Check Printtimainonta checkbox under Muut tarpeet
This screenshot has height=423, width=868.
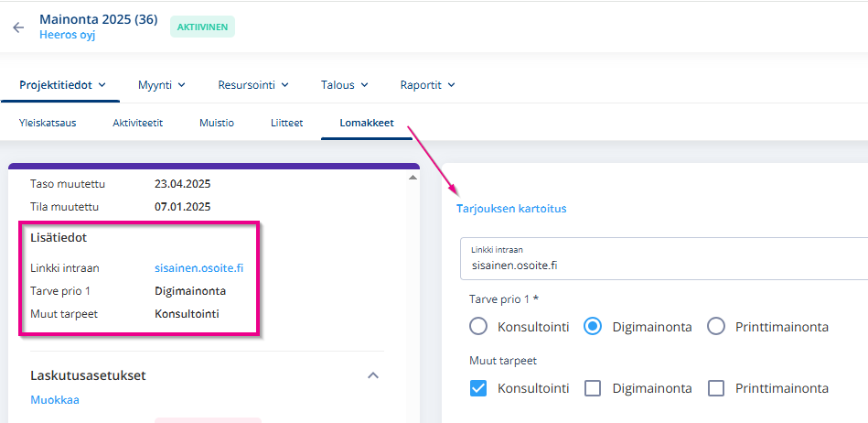pyautogui.click(x=716, y=388)
